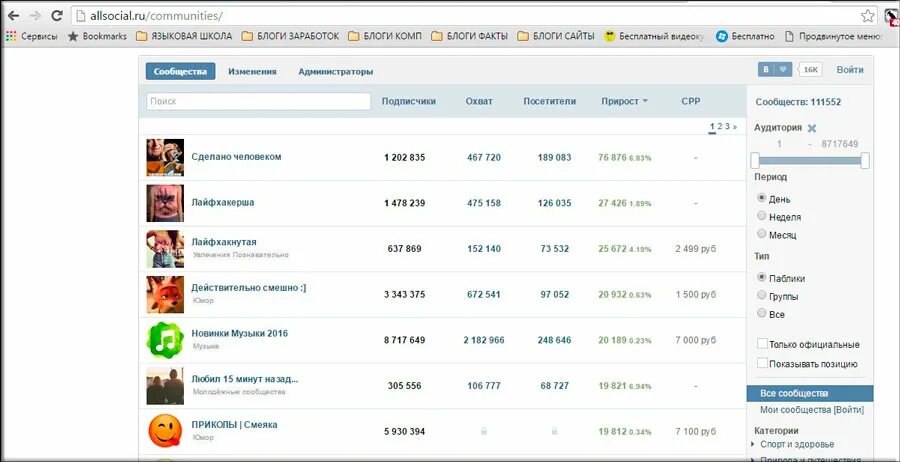This screenshot has height=462, width=900.
Task: Click the VK B share button
Action: coord(766,69)
